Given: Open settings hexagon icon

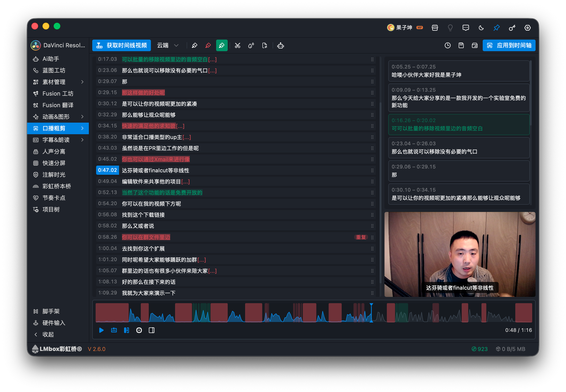Looking at the screenshot, I should [527, 28].
